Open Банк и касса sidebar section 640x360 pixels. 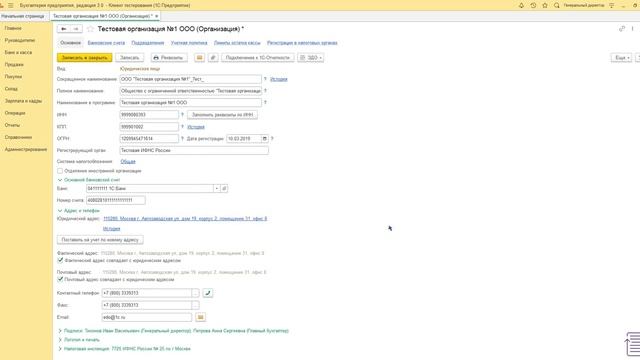coord(18,53)
